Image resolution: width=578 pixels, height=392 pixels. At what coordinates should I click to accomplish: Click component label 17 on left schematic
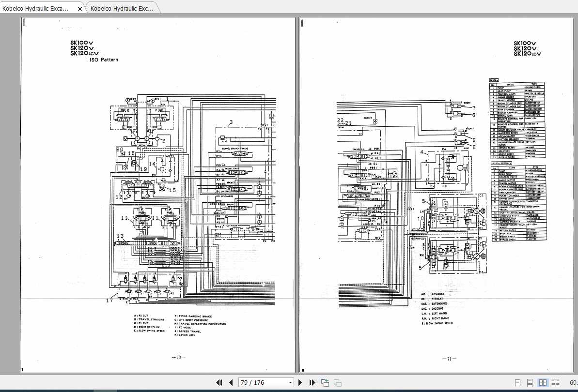click(109, 301)
